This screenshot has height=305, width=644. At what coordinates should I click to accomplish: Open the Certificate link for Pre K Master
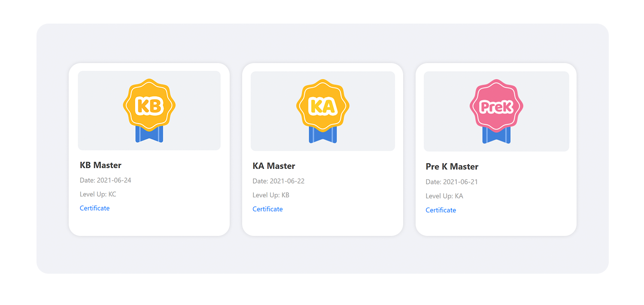tap(440, 210)
